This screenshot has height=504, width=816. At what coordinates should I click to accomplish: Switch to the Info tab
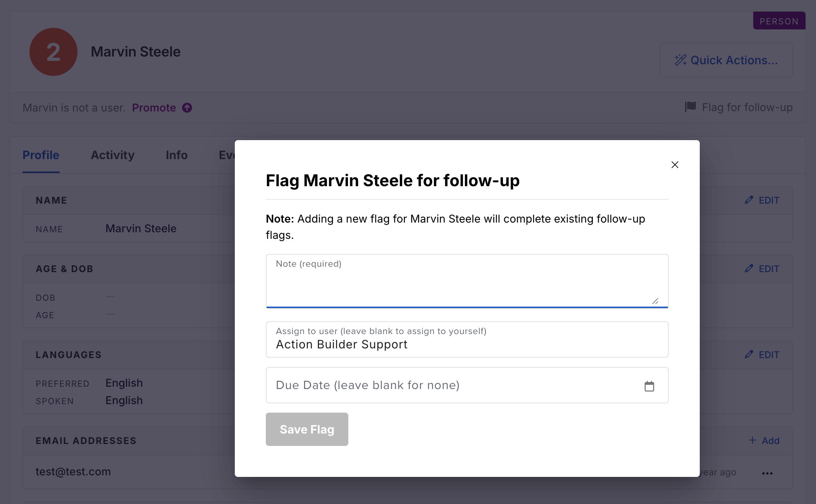pyautogui.click(x=177, y=155)
